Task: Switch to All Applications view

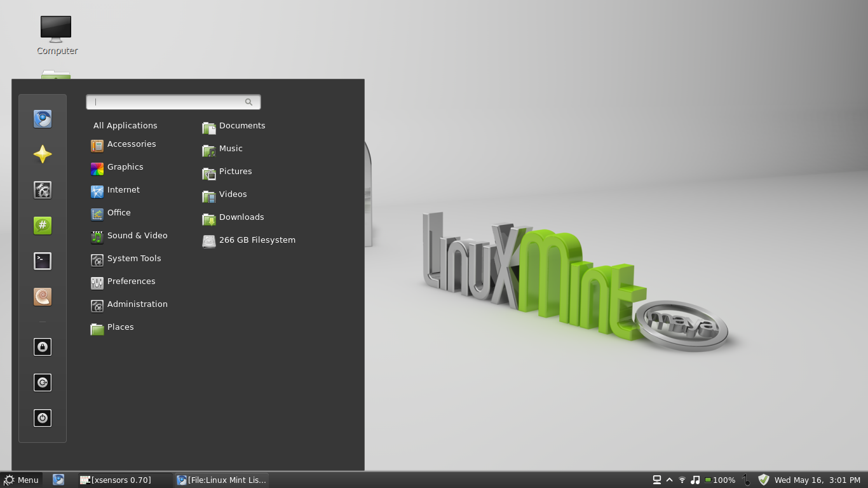Action: (125, 125)
